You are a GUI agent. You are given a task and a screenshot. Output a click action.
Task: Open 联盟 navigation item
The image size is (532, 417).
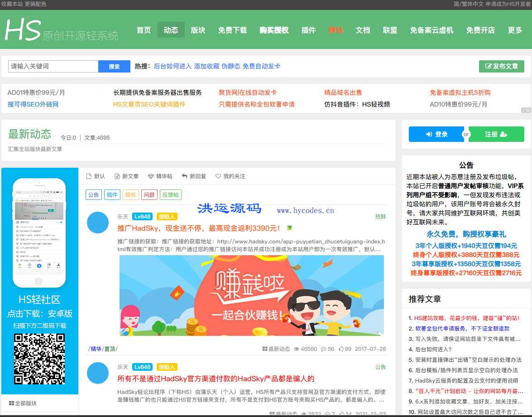coord(390,30)
